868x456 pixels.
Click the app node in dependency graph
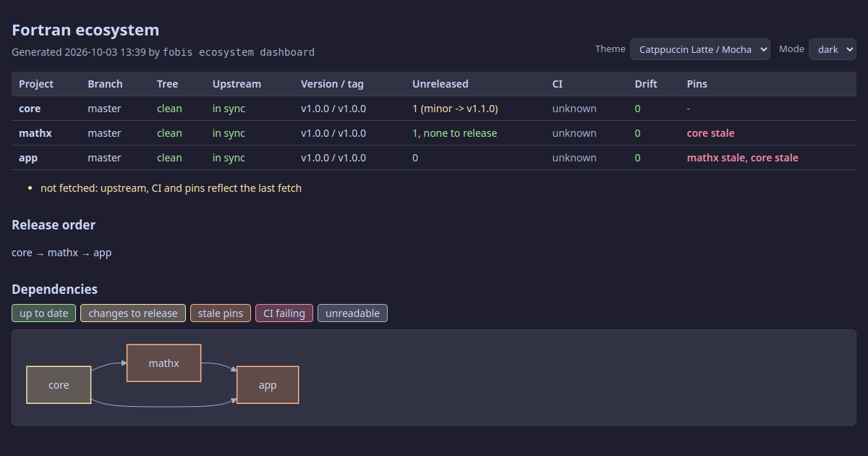coord(268,385)
